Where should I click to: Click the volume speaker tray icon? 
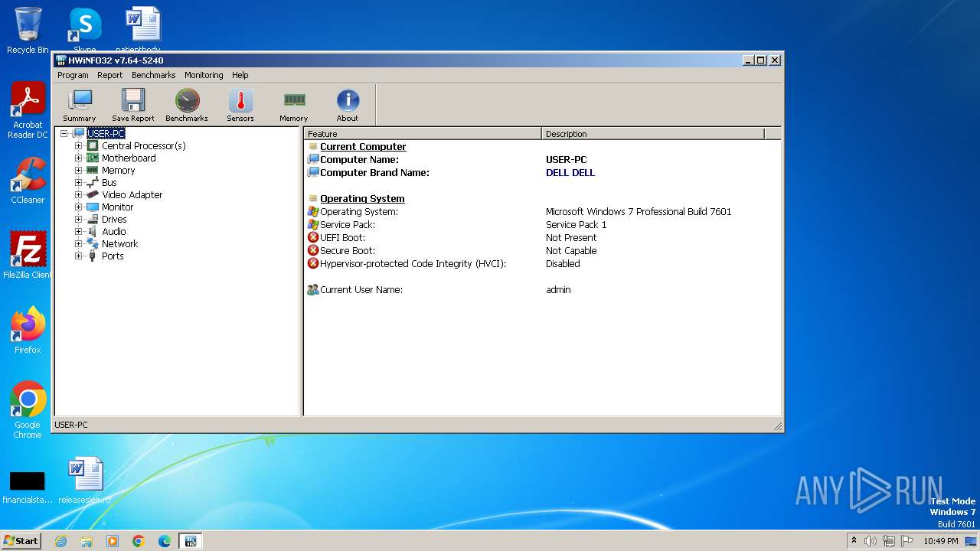(x=871, y=541)
